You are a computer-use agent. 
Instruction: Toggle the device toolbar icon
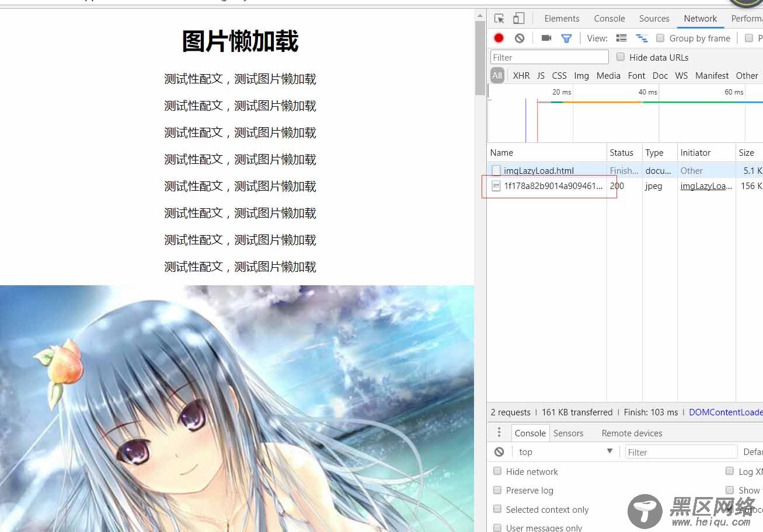tap(518, 19)
